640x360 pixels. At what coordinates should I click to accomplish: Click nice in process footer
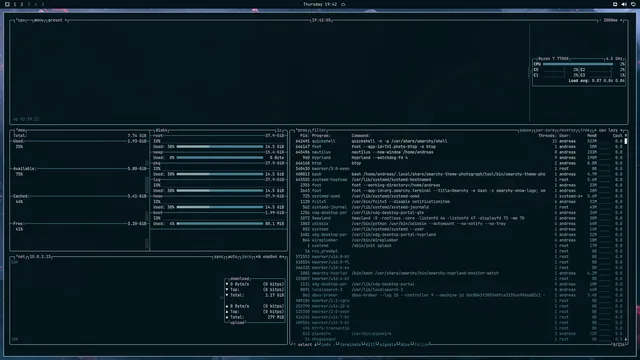[x=405, y=344]
